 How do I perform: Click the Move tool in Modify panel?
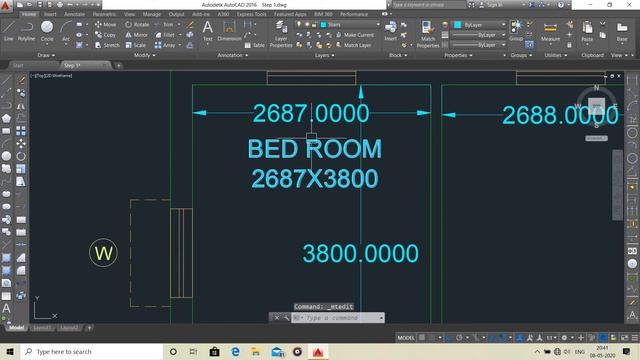coord(105,24)
